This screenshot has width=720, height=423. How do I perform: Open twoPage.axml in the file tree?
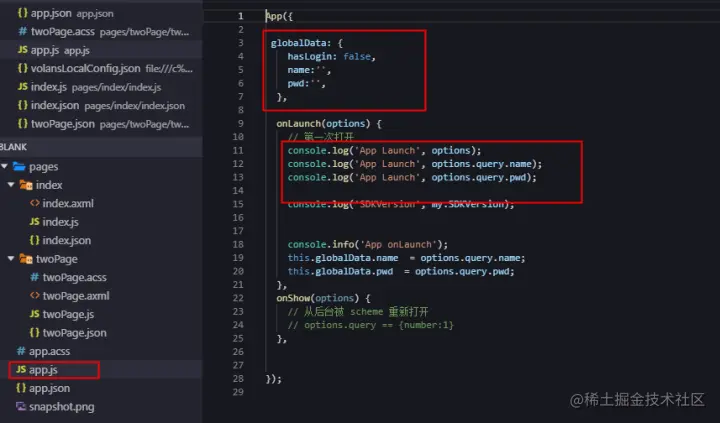click(x=76, y=296)
